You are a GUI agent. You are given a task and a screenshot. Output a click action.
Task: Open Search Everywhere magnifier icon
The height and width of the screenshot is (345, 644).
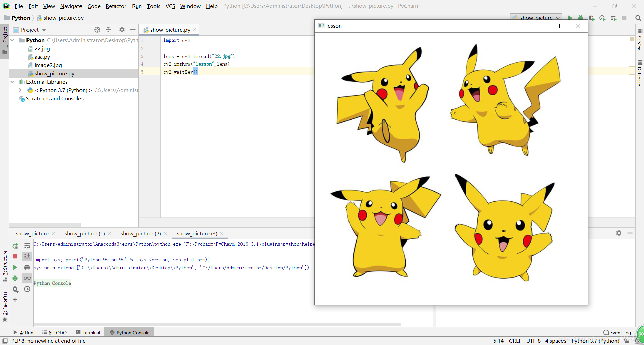click(638, 18)
